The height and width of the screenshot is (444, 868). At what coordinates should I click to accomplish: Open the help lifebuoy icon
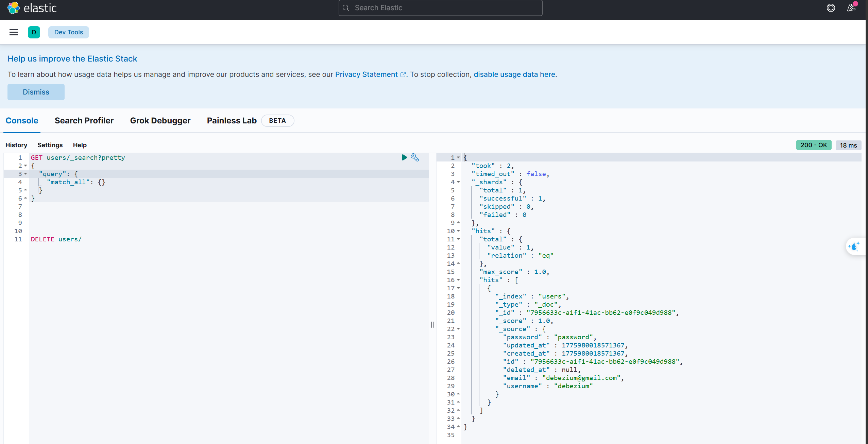tap(831, 8)
